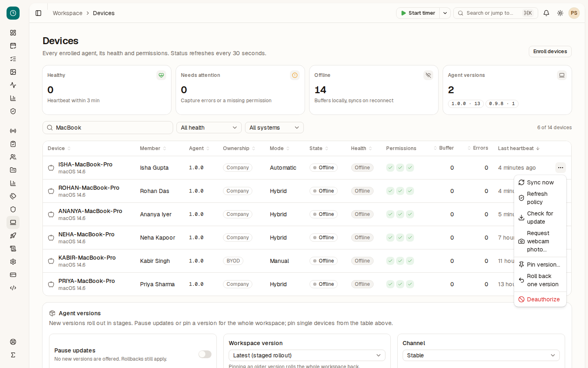This screenshot has width=588, height=368.
Task: Open the Workspace version dropdown
Action: tap(307, 355)
